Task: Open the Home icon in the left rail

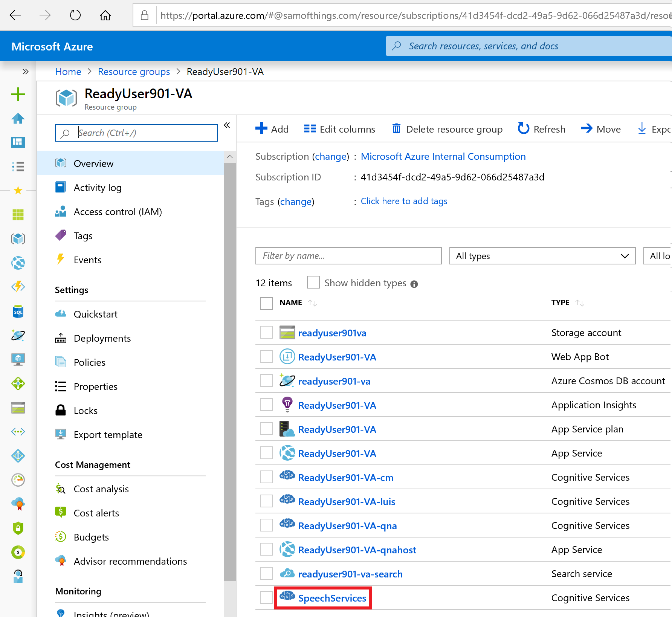Action: pyautogui.click(x=18, y=118)
